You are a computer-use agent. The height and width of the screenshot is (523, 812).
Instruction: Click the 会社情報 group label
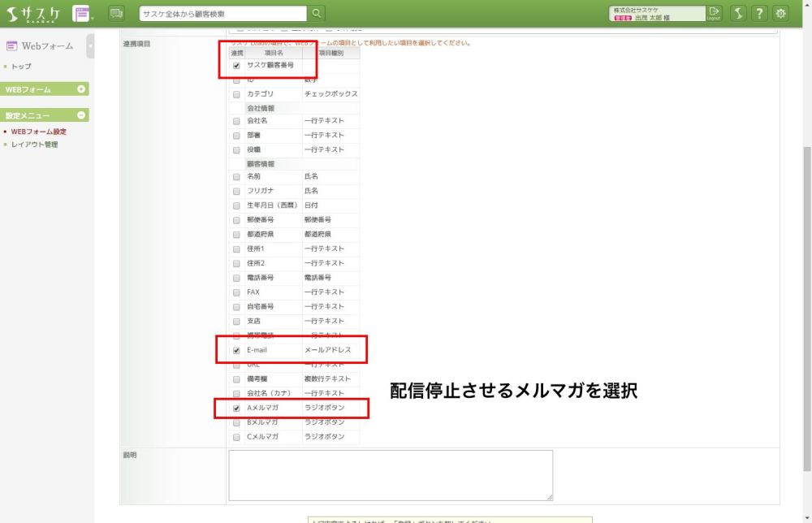pos(261,108)
